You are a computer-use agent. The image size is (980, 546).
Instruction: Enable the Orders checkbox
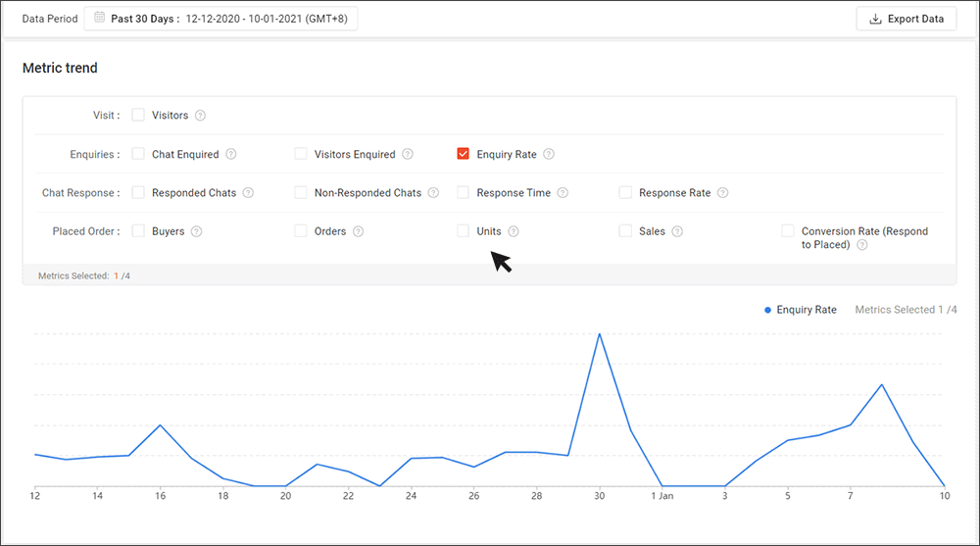301,230
